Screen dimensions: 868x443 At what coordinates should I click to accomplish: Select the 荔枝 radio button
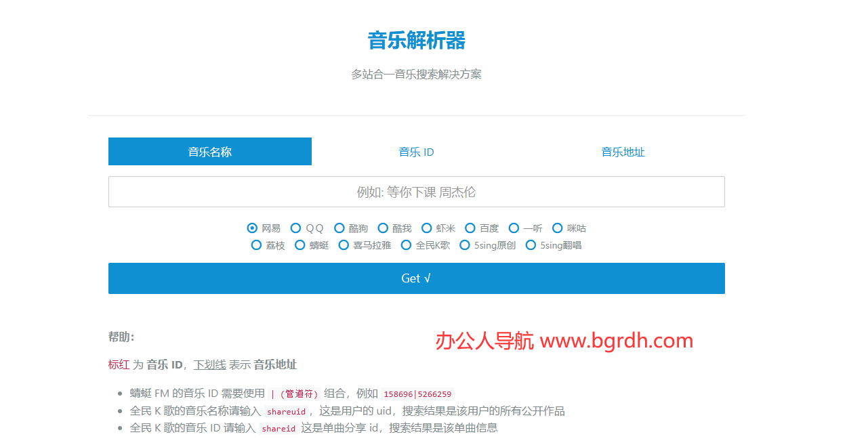pos(256,245)
